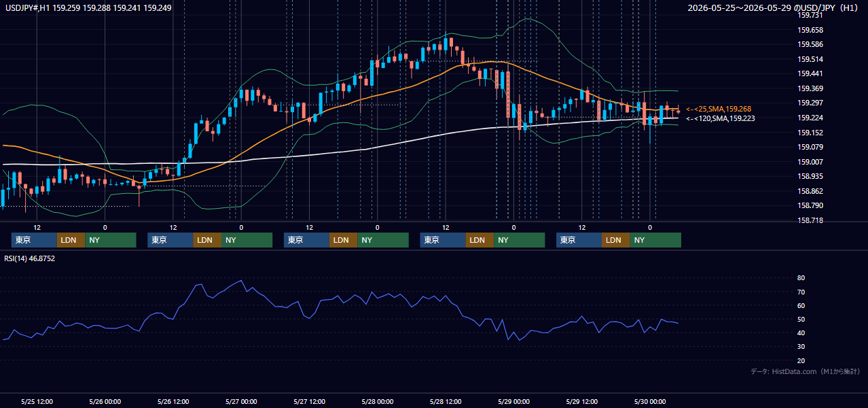
Task: Click price axis label 158.862
Action: click(x=810, y=191)
